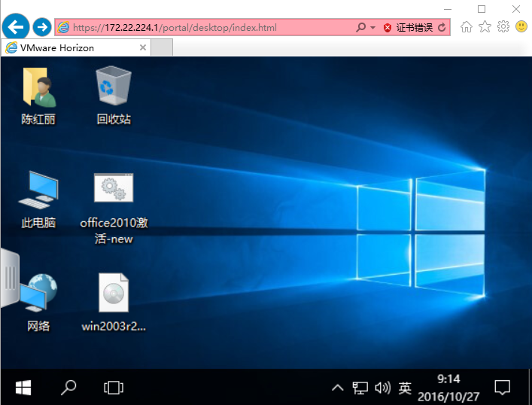Screen dimensions: 532x405
Task: Toggle the 英 input language indicator
Action: 405,388
